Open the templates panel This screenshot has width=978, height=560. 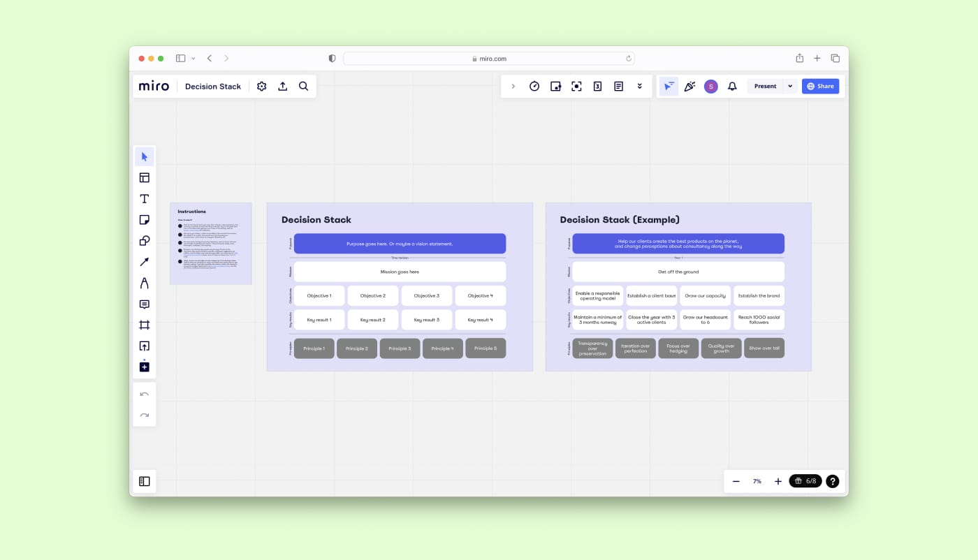pyautogui.click(x=144, y=177)
